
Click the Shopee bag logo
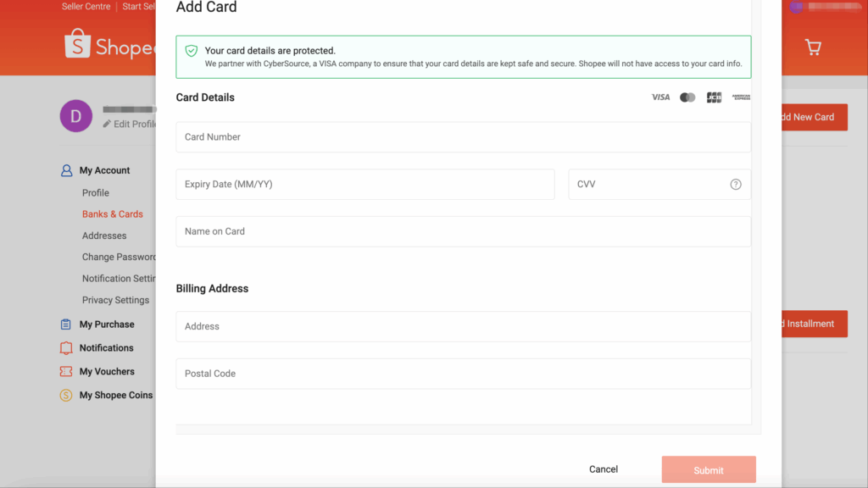[x=77, y=44]
